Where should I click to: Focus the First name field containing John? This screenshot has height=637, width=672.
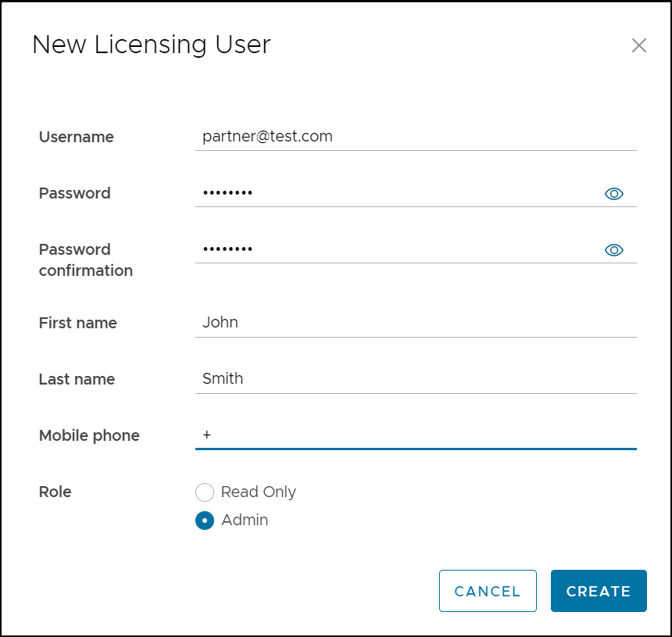click(414, 323)
